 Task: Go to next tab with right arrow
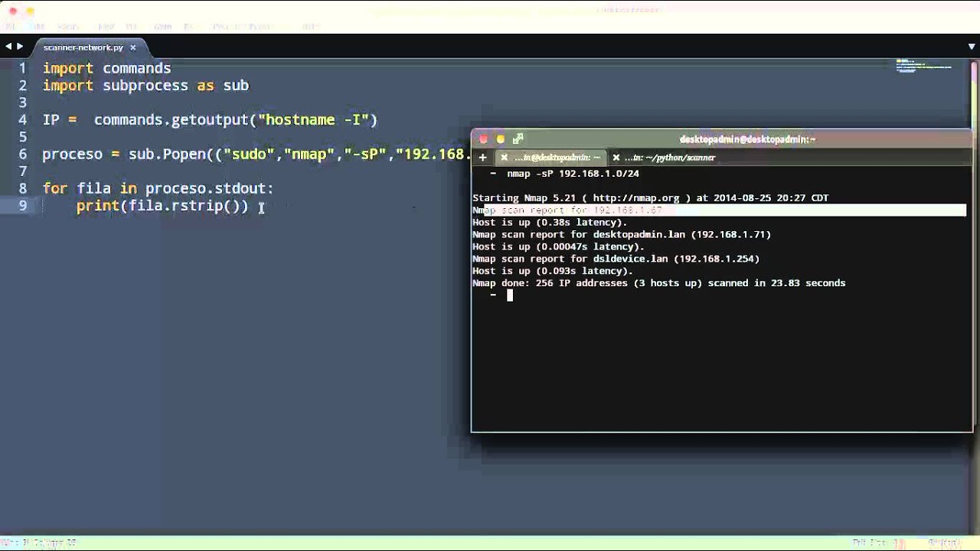(20, 47)
